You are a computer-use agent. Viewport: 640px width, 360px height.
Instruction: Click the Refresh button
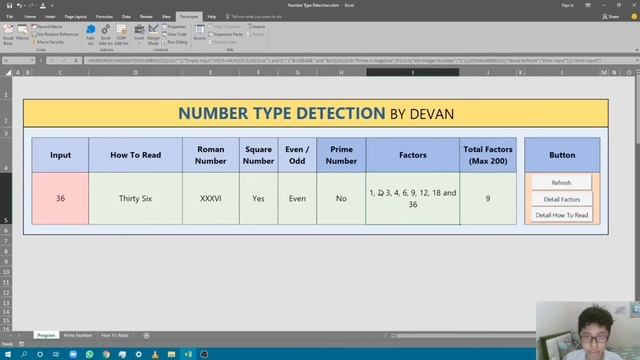pos(561,182)
